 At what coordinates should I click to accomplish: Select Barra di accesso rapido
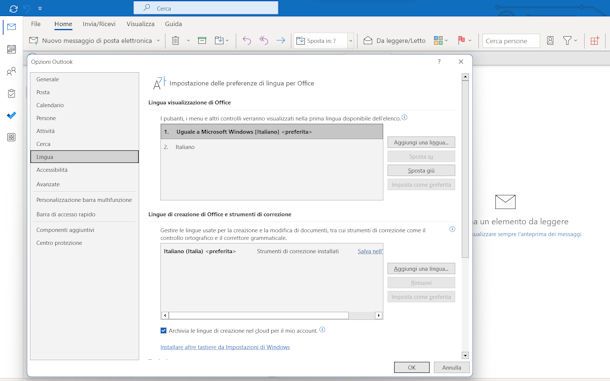coord(84,214)
